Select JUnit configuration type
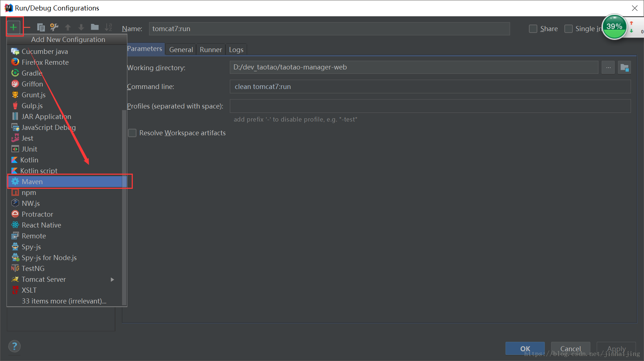Viewport: 644px width, 361px height. pos(65,149)
